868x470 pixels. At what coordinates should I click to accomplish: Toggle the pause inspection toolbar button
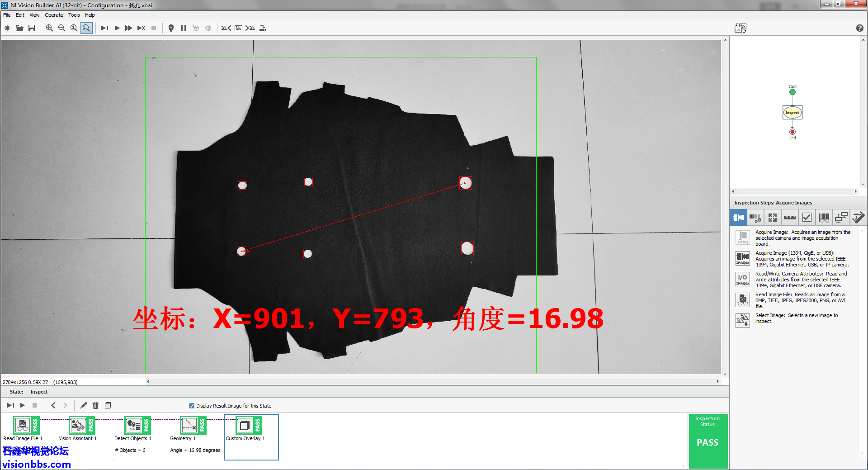click(x=183, y=28)
